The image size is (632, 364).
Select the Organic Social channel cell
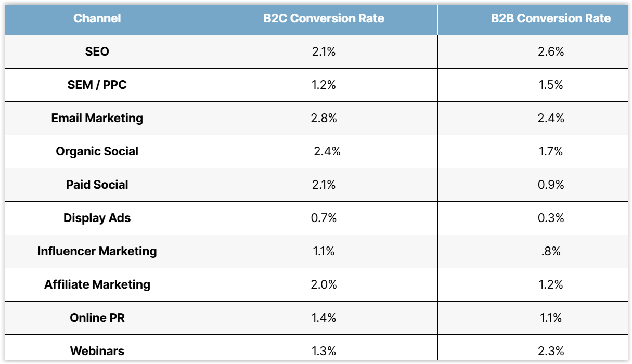(97, 151)
